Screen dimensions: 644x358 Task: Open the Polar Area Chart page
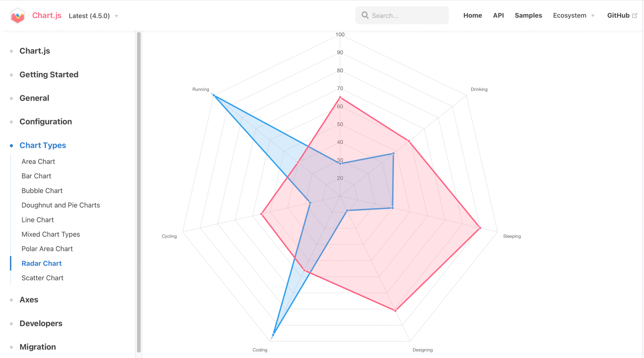[47, 249]
